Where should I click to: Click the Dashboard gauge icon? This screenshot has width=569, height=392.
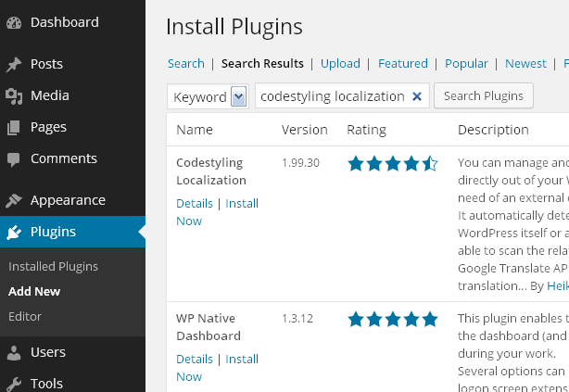click(x=14, y=22)
